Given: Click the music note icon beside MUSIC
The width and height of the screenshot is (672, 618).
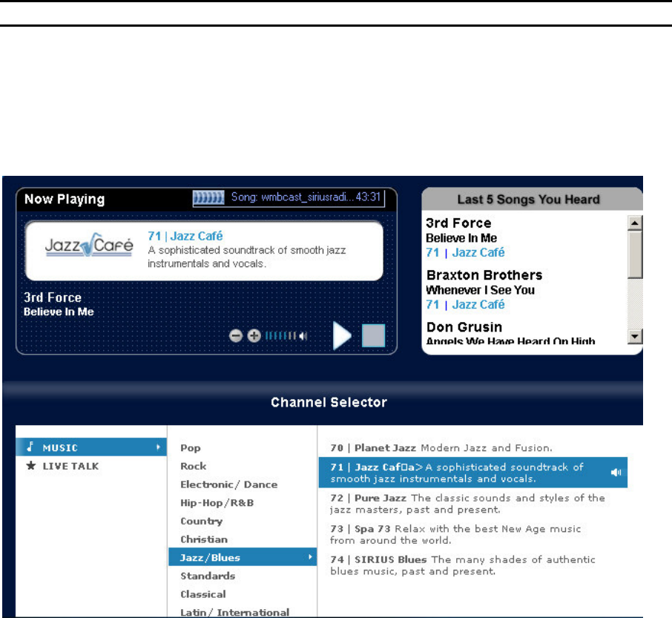Looking at the screenshot, I should coord(30,447).
